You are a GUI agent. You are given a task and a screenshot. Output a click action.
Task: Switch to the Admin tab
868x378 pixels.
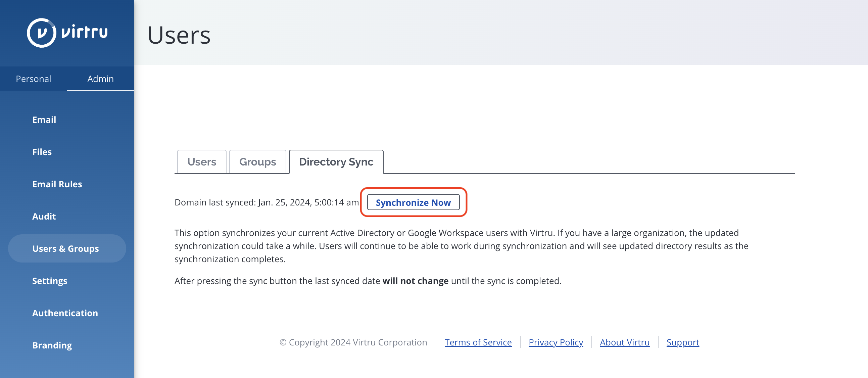pyautogui.click(x=100, y=79)
